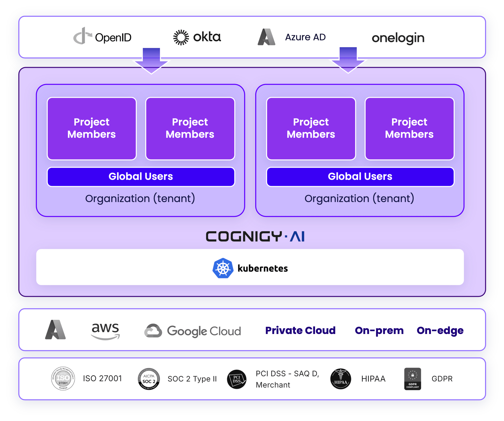Click the OpenID text label
The height and width of the screenshot is (421, 504).
pyautogui.click(x=113, y=38)
